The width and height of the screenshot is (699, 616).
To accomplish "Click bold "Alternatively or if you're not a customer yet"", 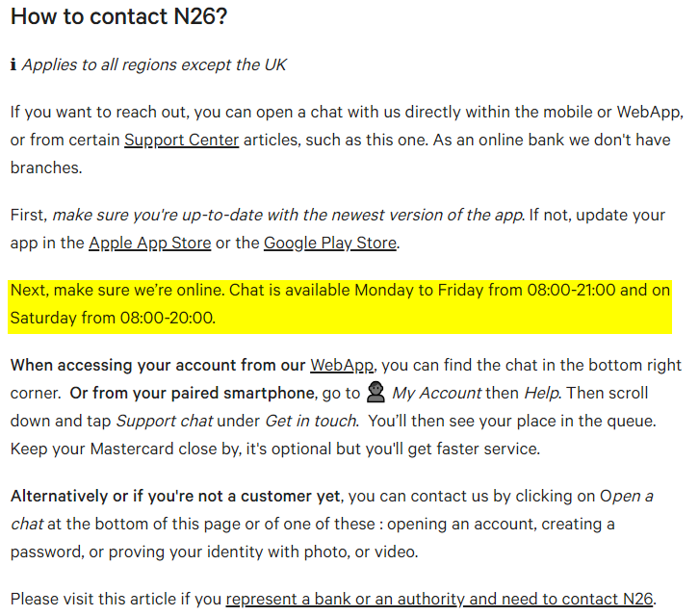I will 175,497.
